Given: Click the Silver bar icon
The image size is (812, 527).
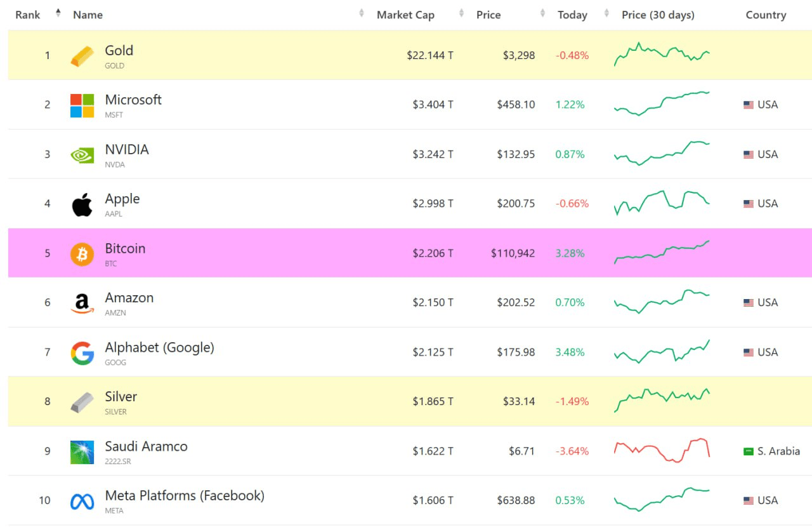Looking at the screenshot, I should pos(82,403).
